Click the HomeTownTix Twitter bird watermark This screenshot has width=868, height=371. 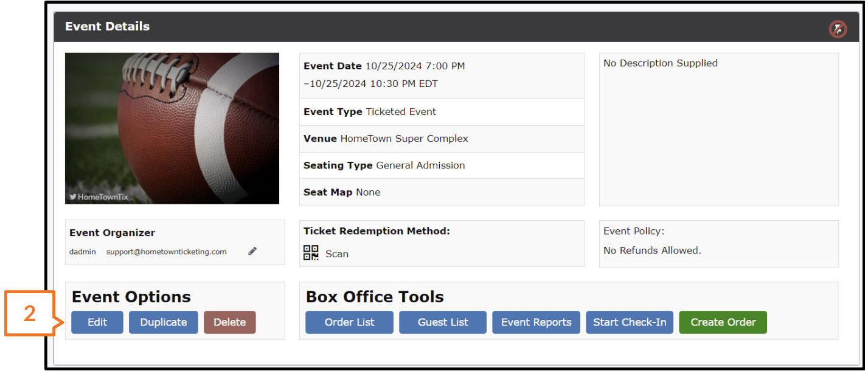coord(73,197)
